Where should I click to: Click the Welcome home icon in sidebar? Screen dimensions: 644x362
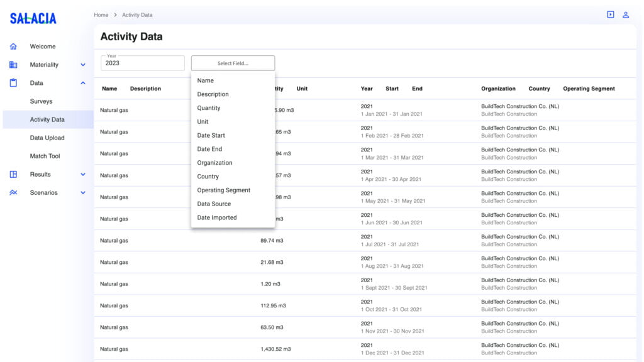(x=13, y=47)
